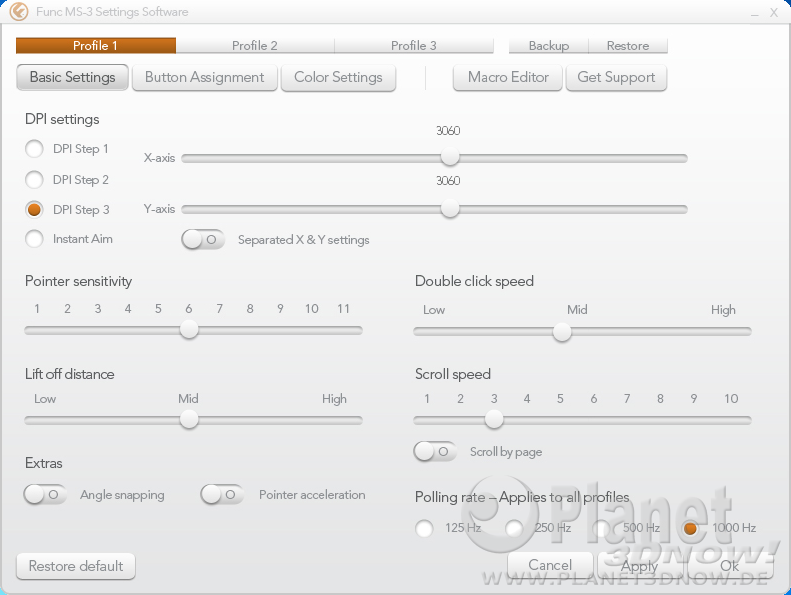Click the Backup button
This screenshot has width=791, height=595.
coord(549,45)
